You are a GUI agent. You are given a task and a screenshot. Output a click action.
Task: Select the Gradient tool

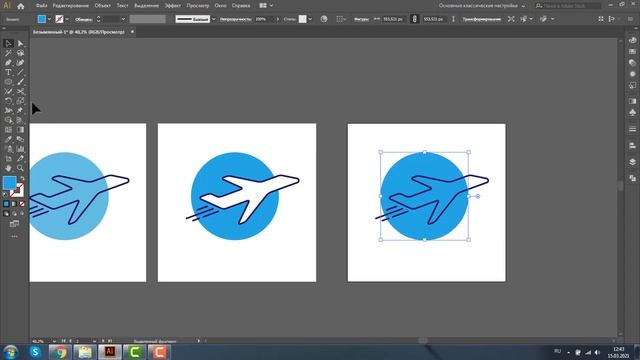(x=20, y=130)
